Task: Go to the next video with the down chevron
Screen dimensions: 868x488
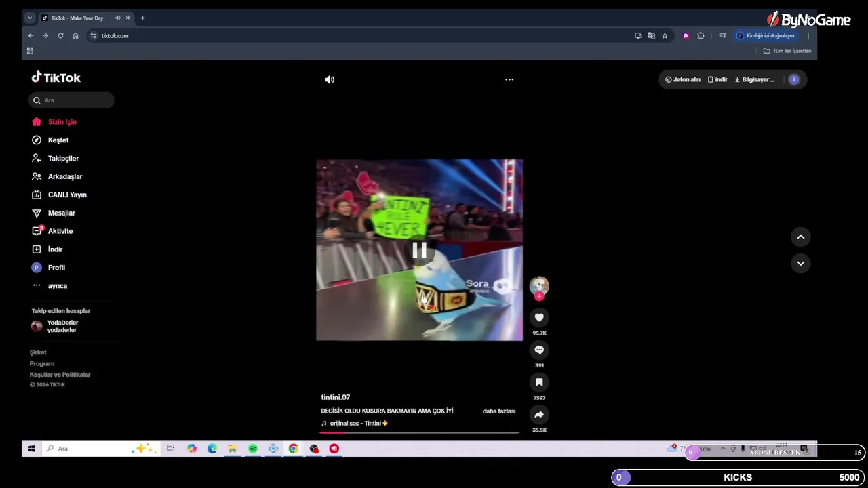Action: coord(801,263)
